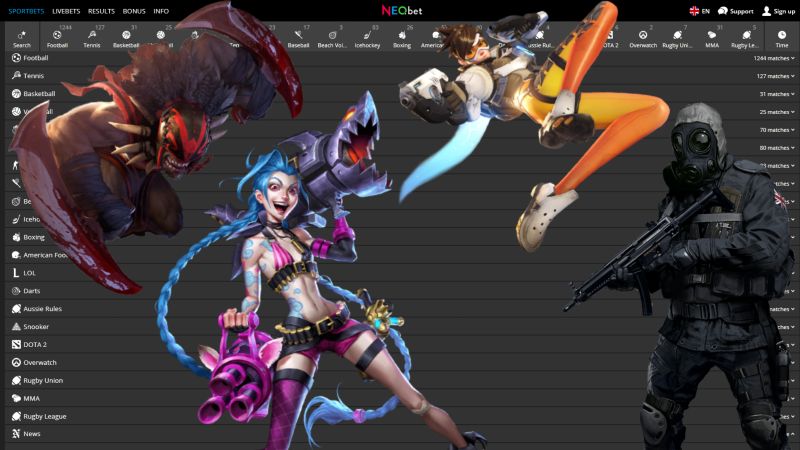Image resolution: width=800 pixels, height=450 pixels.
Task: Select Beach Volleyball in the top sports bar
Action: point(332,38)
